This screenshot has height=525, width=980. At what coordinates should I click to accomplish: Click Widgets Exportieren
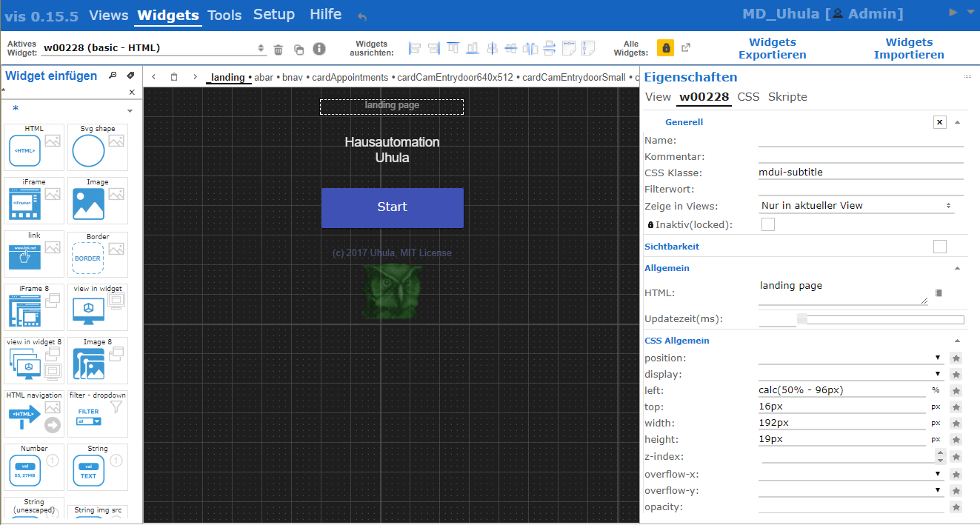(x=772, y=49)
